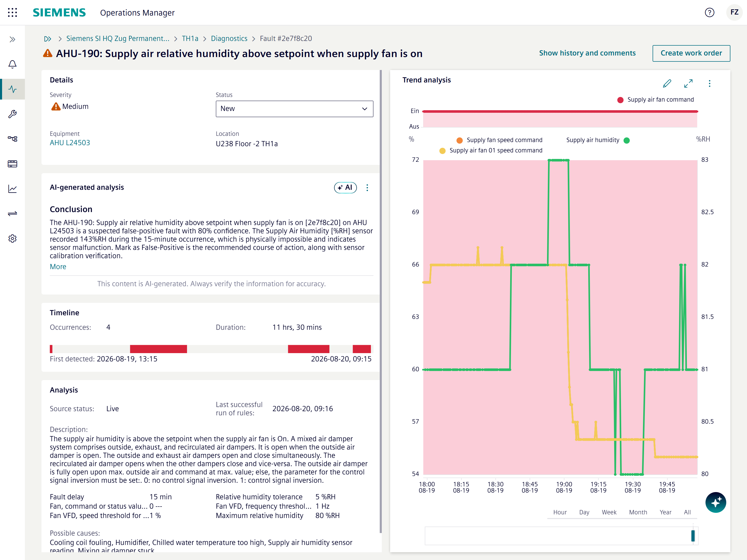Go to the Diagnostics breadcrumb

229,38
